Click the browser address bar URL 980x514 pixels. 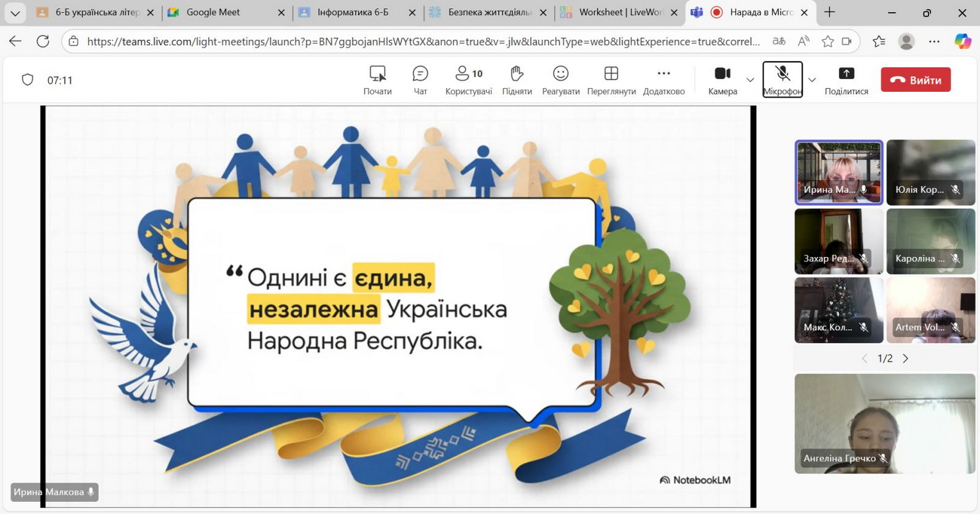(422, 41)
